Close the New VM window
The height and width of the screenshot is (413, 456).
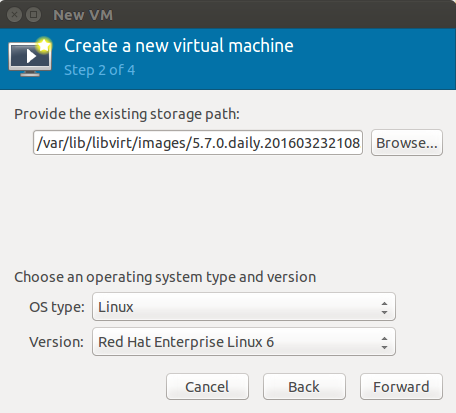coord(14,15)
